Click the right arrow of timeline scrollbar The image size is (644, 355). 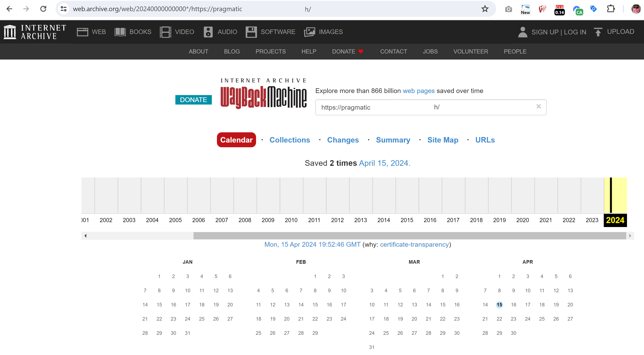(630, 236)
